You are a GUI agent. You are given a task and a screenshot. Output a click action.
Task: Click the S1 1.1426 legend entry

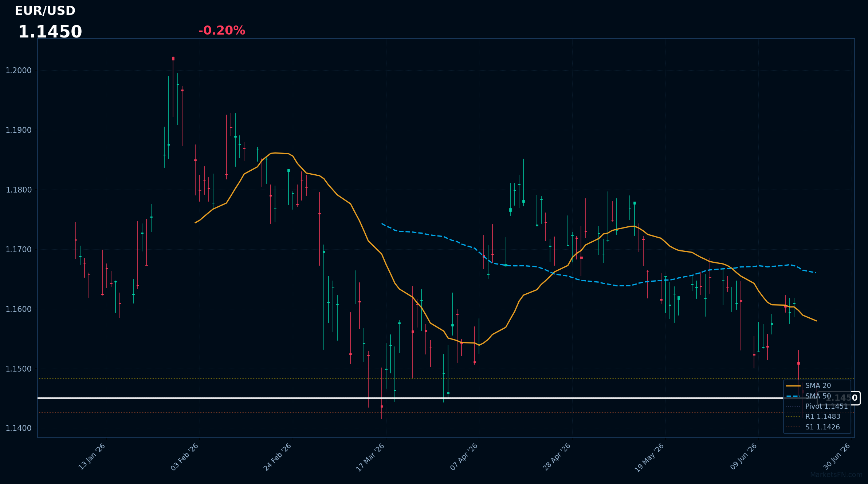pos(813,427)
